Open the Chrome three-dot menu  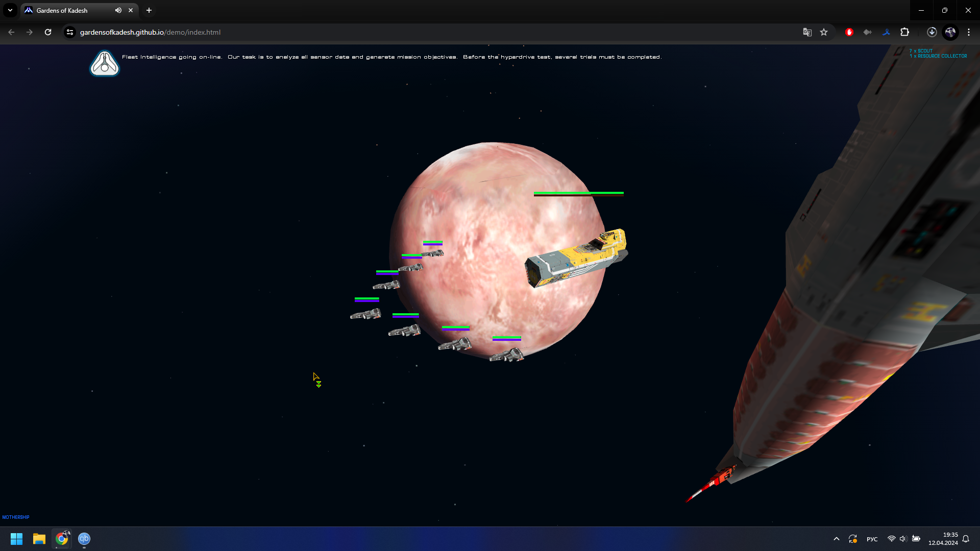pyautogui.click(x=969, y=32)
